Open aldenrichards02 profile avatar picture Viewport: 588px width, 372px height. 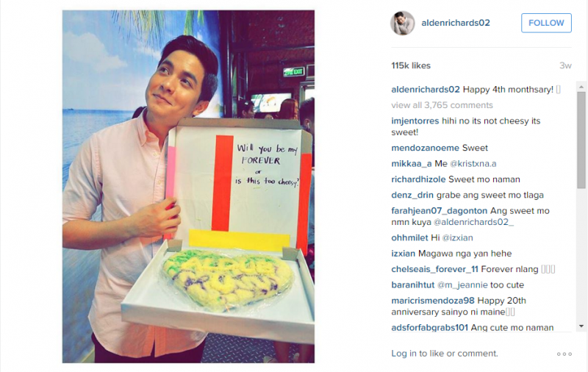402,23
